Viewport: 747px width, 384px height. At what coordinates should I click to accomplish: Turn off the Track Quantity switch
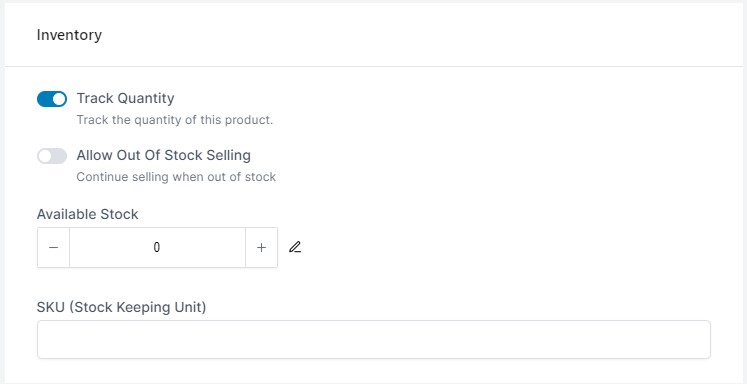[51, 99]
